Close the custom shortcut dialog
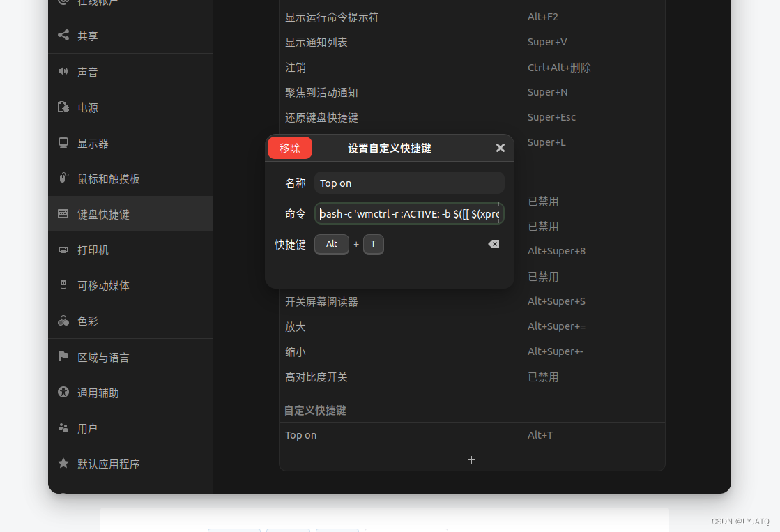The width and height of the screenshot is (780, 532). click(500, 148)
